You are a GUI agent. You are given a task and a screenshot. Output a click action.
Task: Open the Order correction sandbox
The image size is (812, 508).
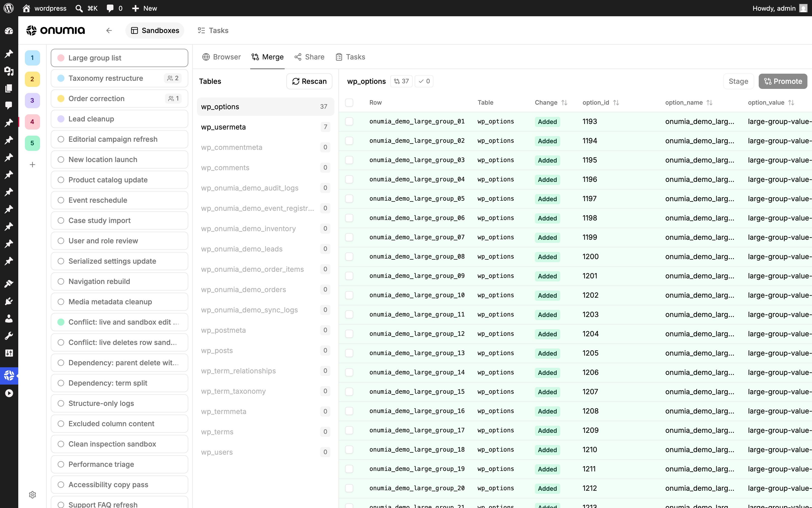point(120,99)
